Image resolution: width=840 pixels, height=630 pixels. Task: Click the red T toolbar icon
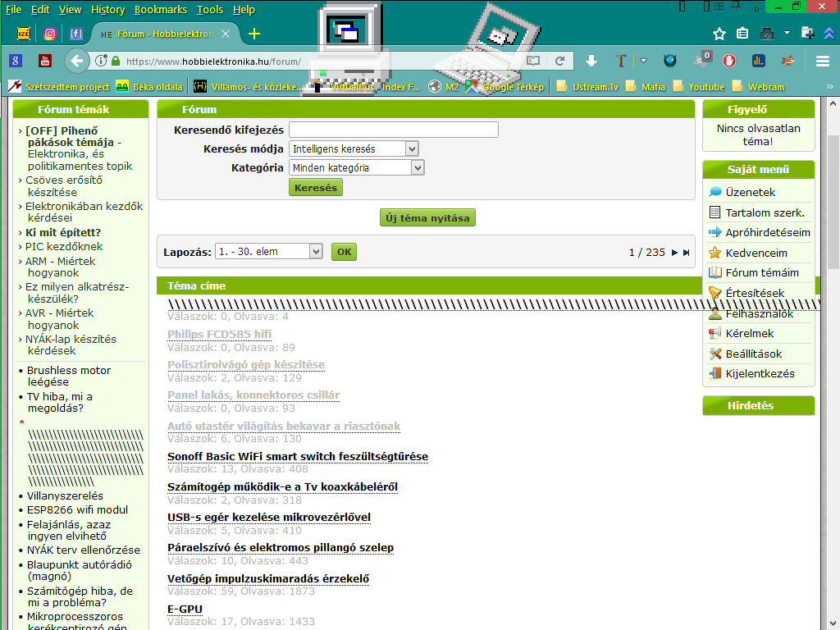(x=621, y=61)
